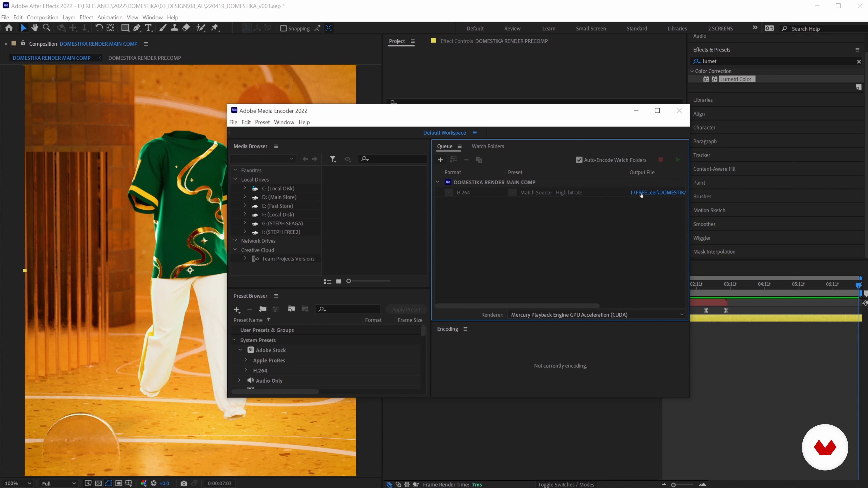Select the Rectangle shape tool

tap(125, 28)
